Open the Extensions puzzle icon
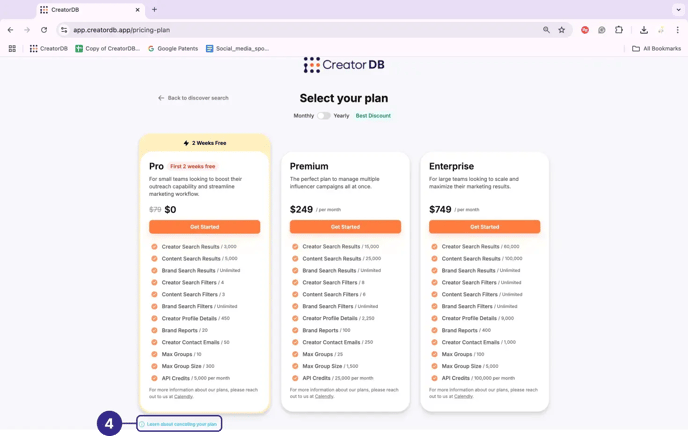 (619, 30)
